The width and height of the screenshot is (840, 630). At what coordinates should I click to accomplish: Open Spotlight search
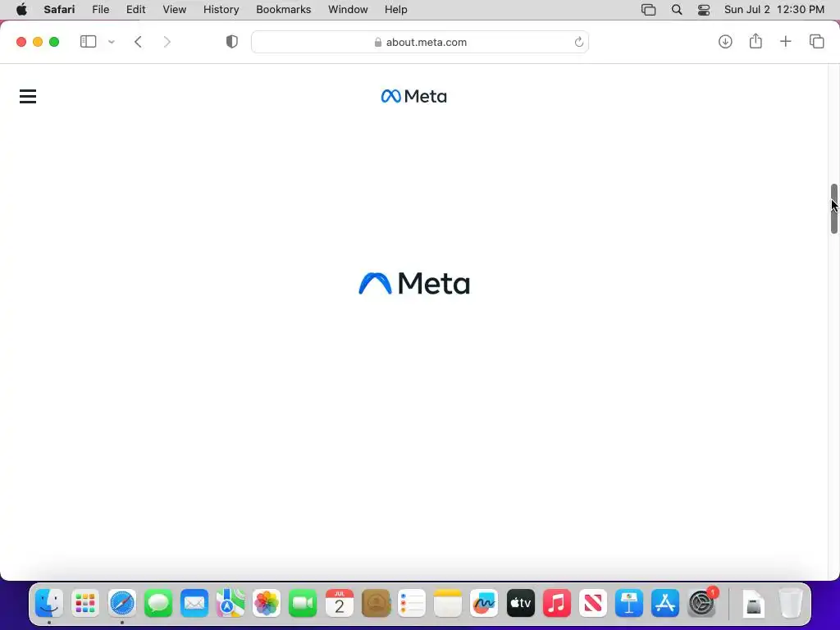click(677, 10)
